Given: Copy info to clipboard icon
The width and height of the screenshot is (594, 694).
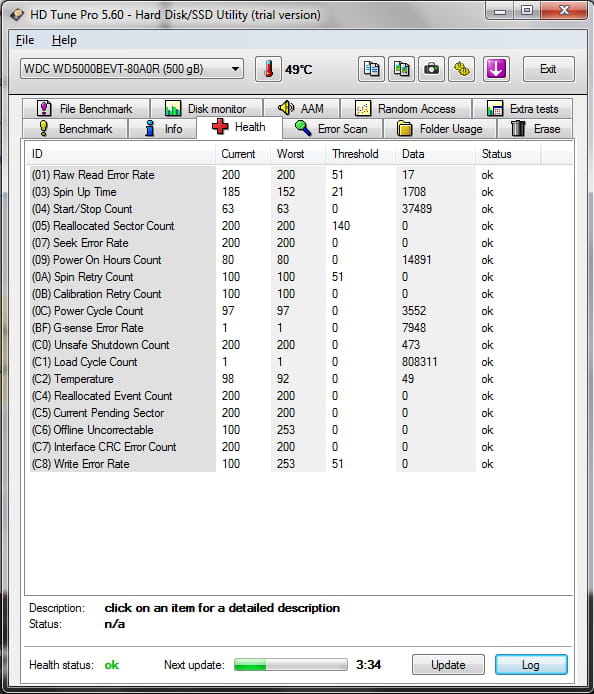Looking at the screenshot, I should (x=371, y=69).
